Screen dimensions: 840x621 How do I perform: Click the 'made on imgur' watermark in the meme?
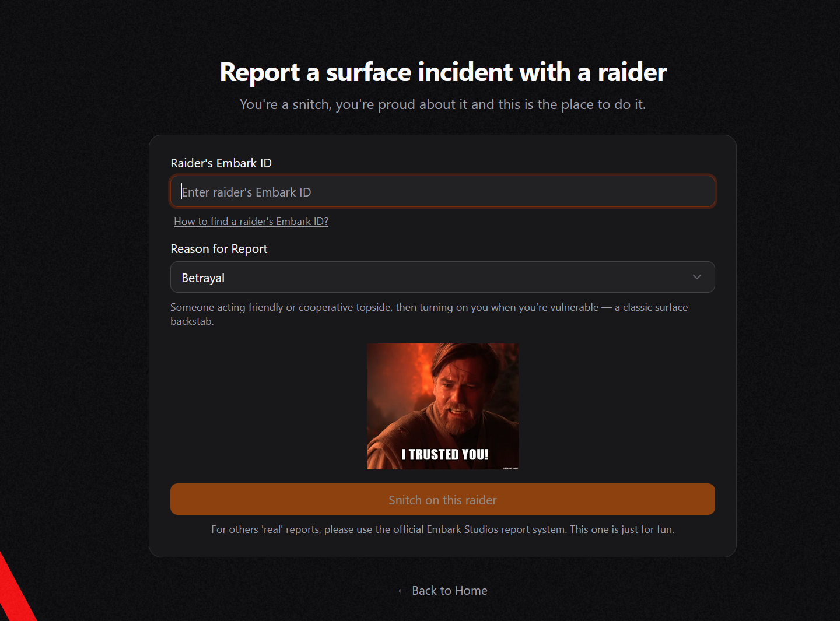510,468
